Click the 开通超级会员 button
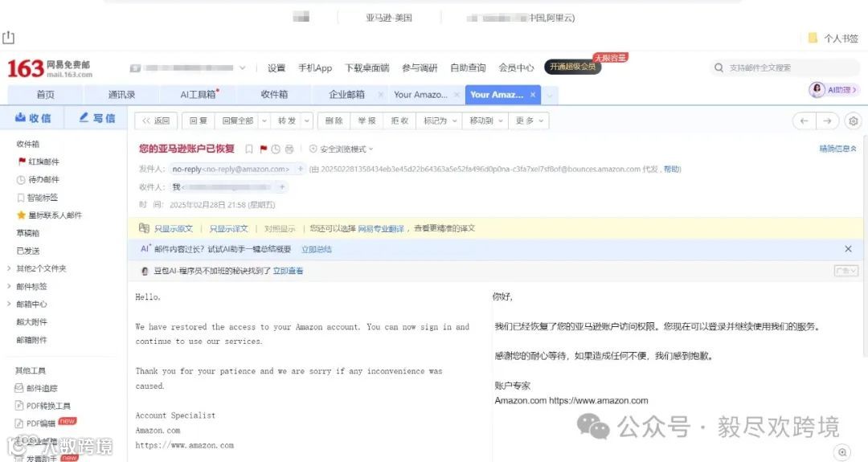This screenshot has width=868, height=462. (x=572, y=67)
